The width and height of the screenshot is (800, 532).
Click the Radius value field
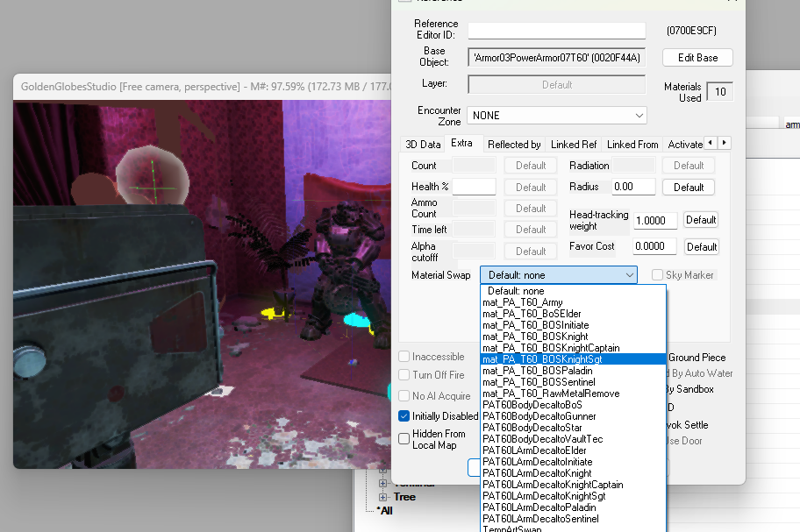tap(633, 187)
